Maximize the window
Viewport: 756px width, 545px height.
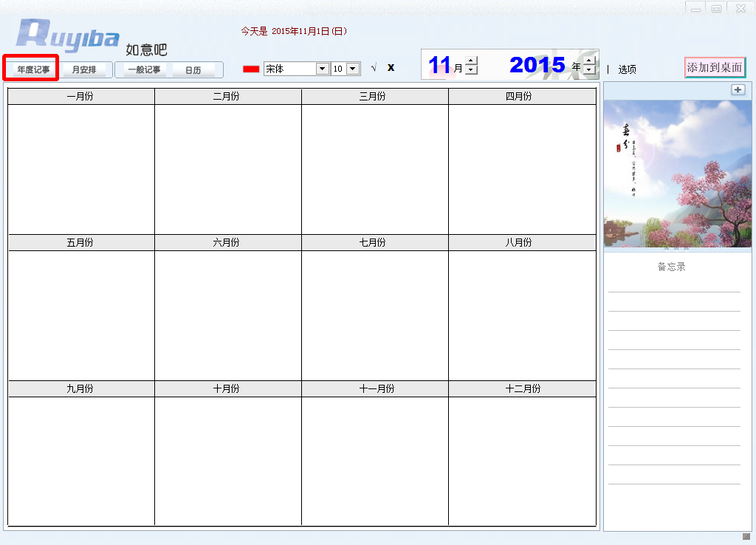point(716,7)
